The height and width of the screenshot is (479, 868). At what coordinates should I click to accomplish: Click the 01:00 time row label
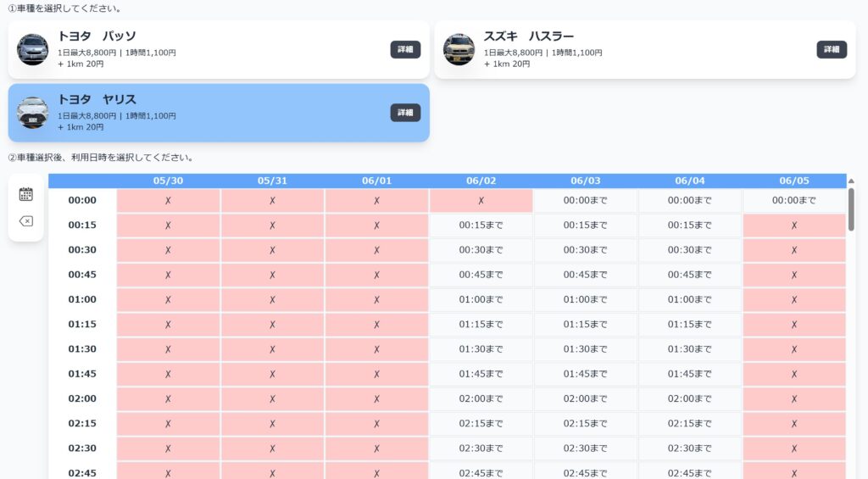tap(82, 299)
